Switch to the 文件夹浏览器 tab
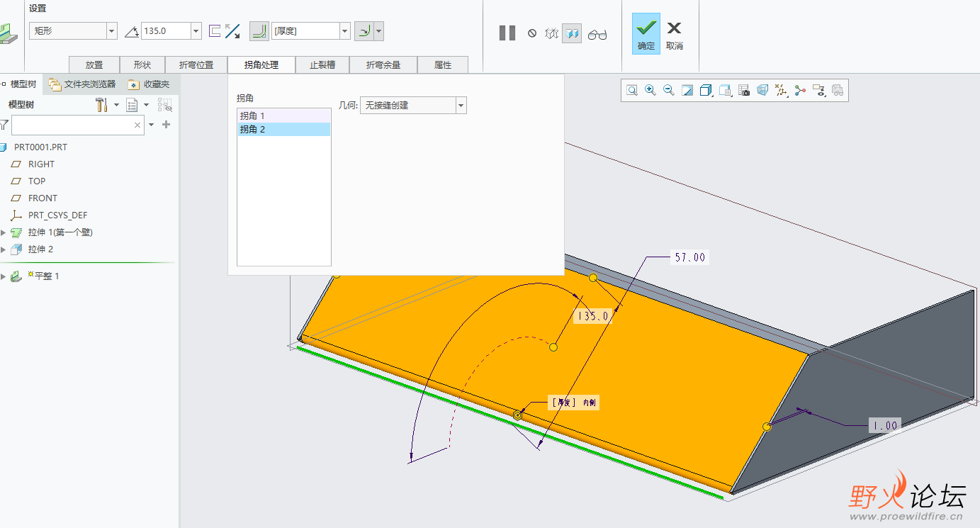Image resolution: width=980 pixels, height=528 pixels. pyautogui.click(x=81, y=84)
